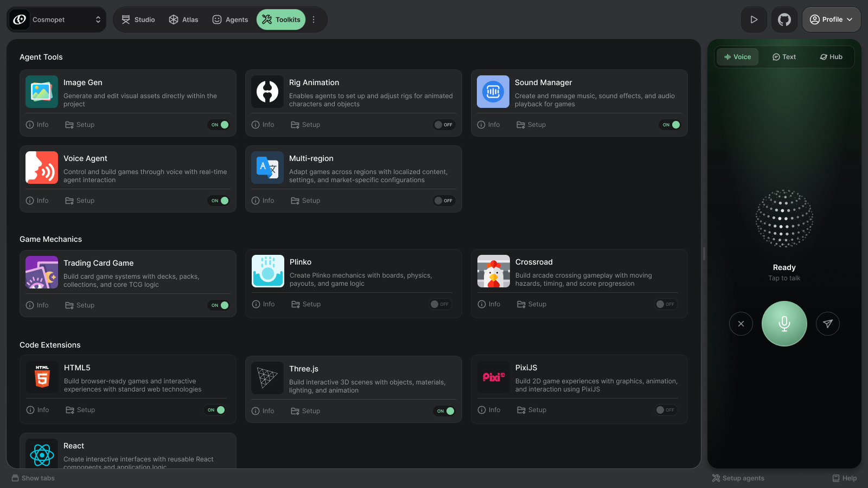868x488 pixels.
Task: Click the Sound Manager icon
Action: coord(493,92)
